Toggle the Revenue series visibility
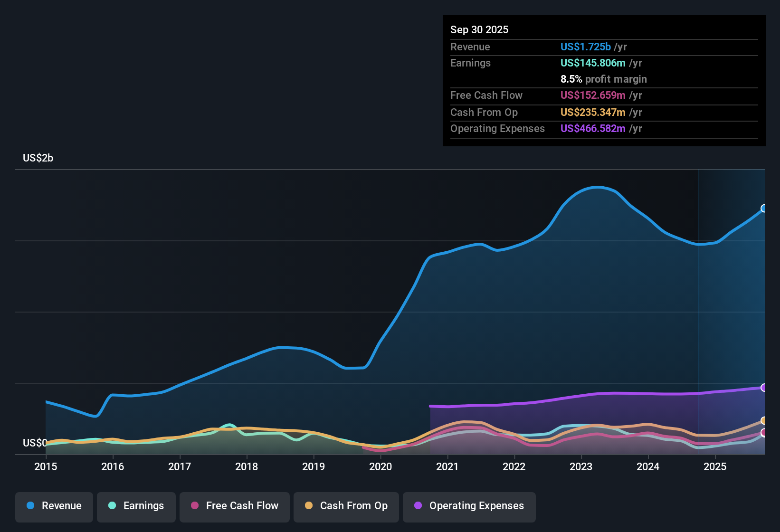This screenshot has height=532, width=780. pyautogui.click(x=54, y=506)
